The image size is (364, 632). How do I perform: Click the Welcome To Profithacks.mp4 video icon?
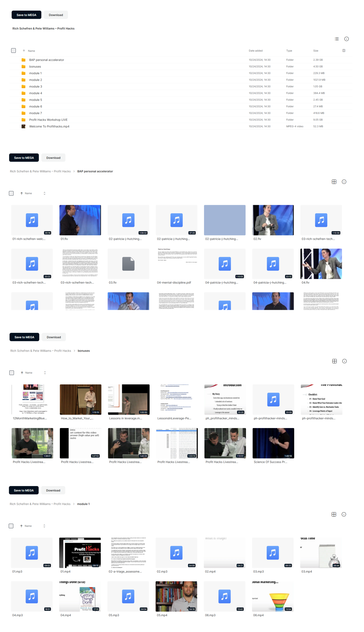(x=23, y=126)
